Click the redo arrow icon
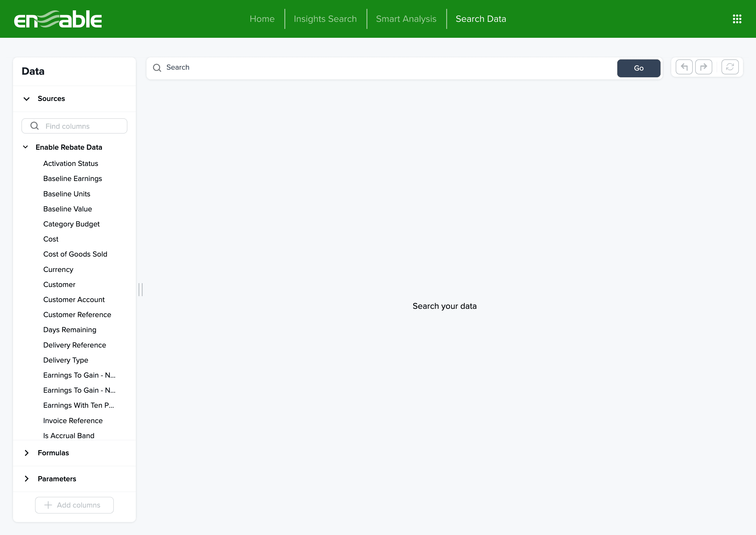The height and width of the screenshot is (535, 756). point(704,67)
